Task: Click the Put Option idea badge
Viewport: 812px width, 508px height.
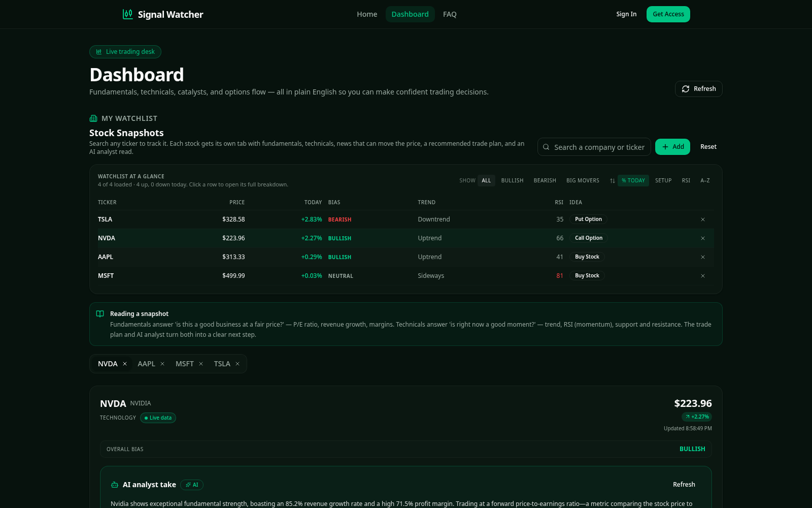Action: click(588, 219)
